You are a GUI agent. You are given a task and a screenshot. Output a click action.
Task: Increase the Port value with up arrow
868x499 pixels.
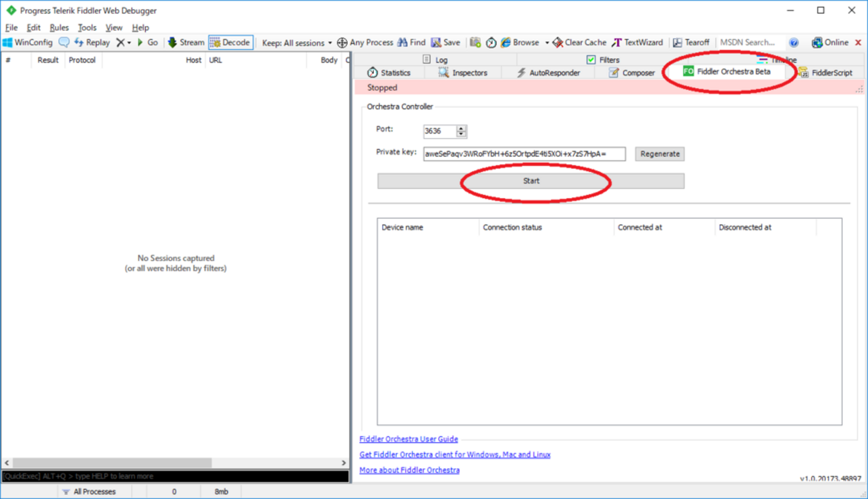coord(461,128)
